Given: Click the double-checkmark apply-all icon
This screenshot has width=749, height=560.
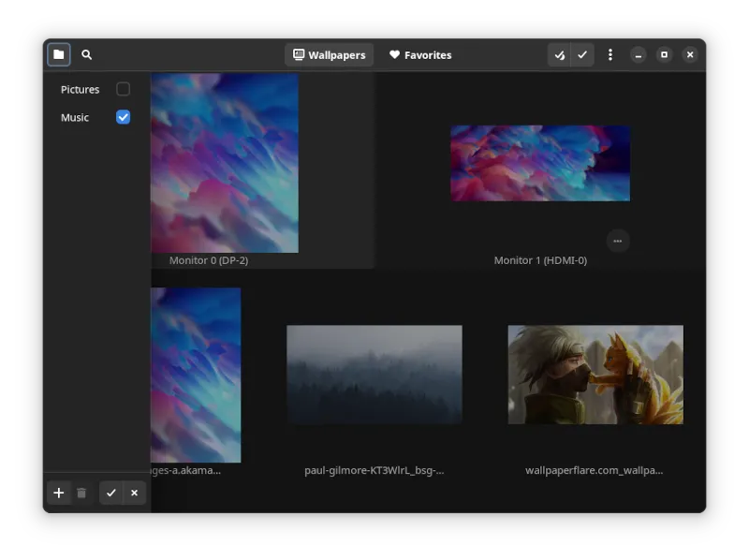Looking at the screenshot, I should pyautogui.click(x=559, y=55).
